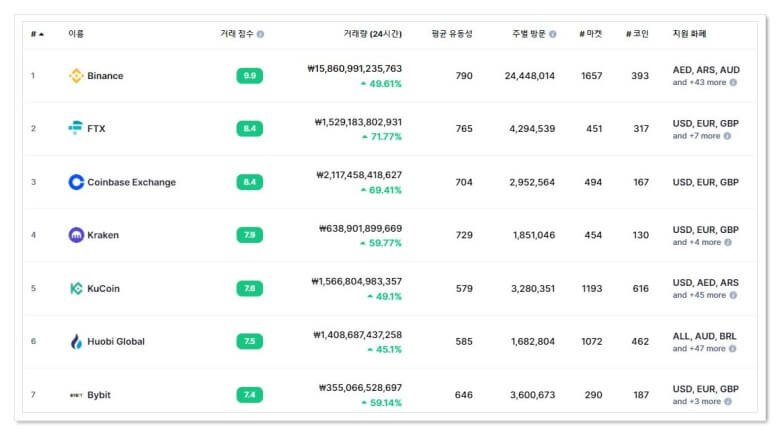
Task: Click info icon next to 'and +3 more'
Action: tap(728, 402)
